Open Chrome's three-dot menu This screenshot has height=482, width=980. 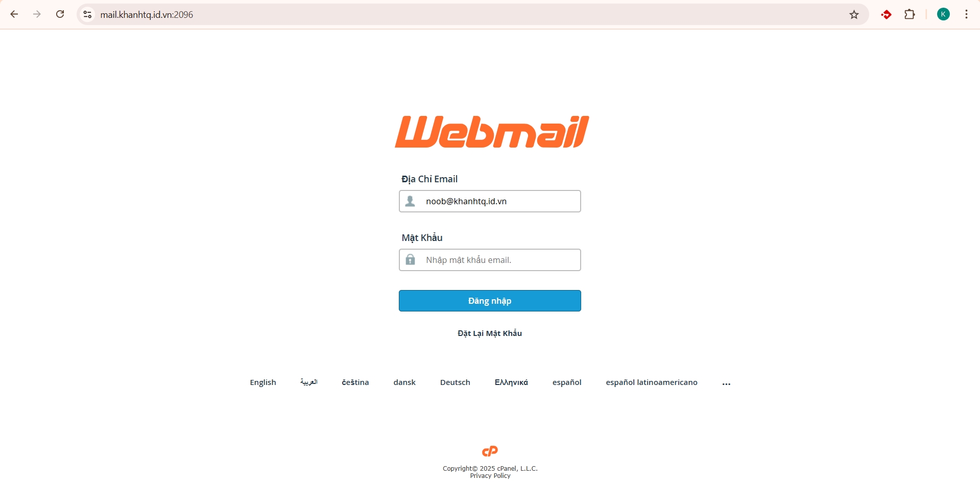(966, 14)
